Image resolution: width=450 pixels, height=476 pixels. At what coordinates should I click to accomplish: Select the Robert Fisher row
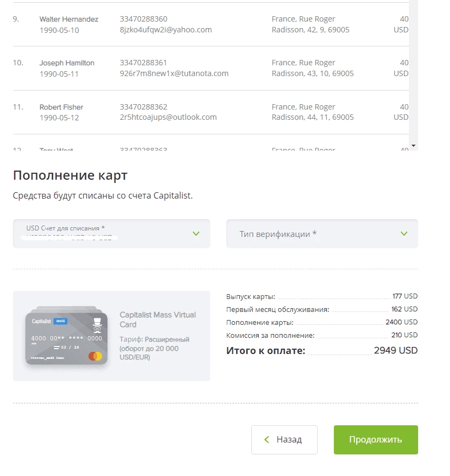click(x=211, y=112)
